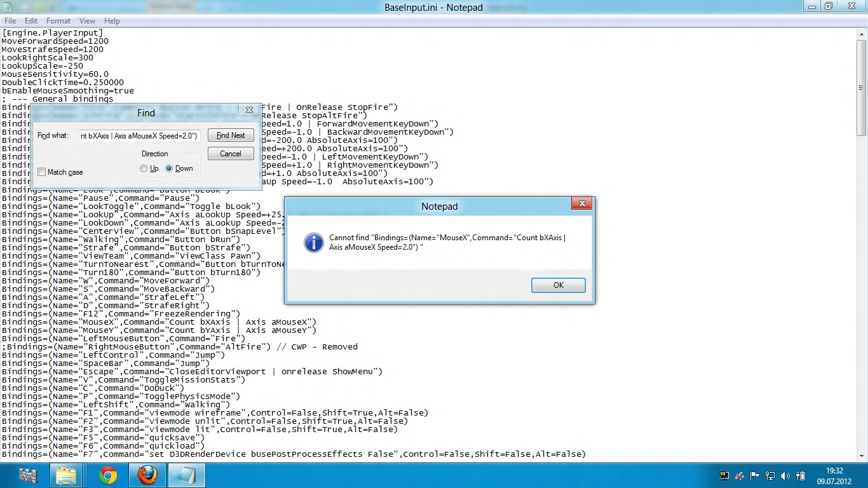868x488 pixels.
Task: Select the Up direction radio button
Action: [x=144, y=168]
